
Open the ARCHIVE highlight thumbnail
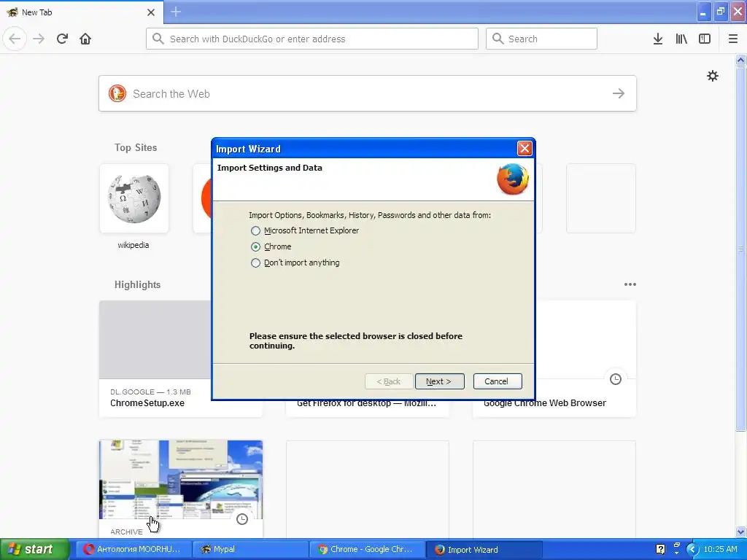pos(181,480)
